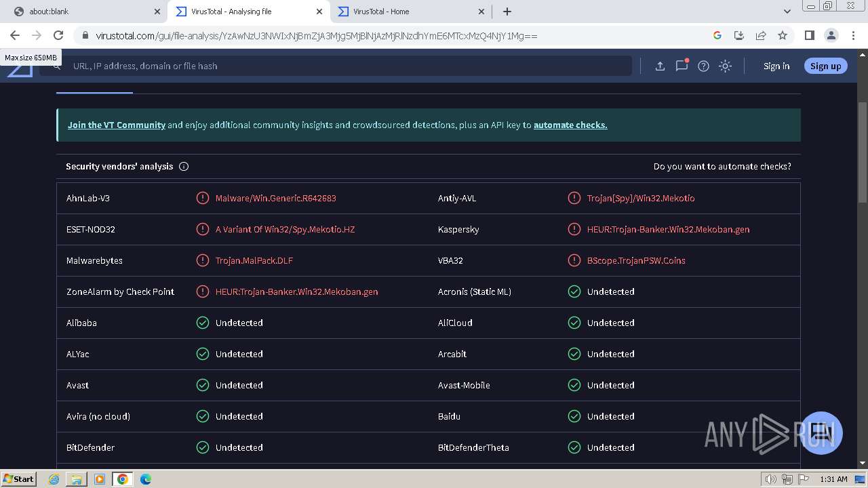Launch Internet Explorer from the taskbar
This screenshot has width=868, height=488.
(54, 479)
